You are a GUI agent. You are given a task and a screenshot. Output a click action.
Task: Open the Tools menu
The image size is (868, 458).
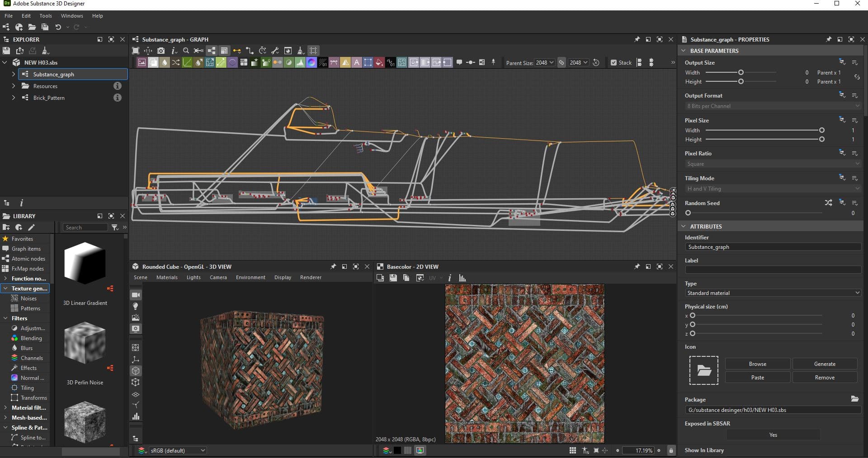point(46,16)
